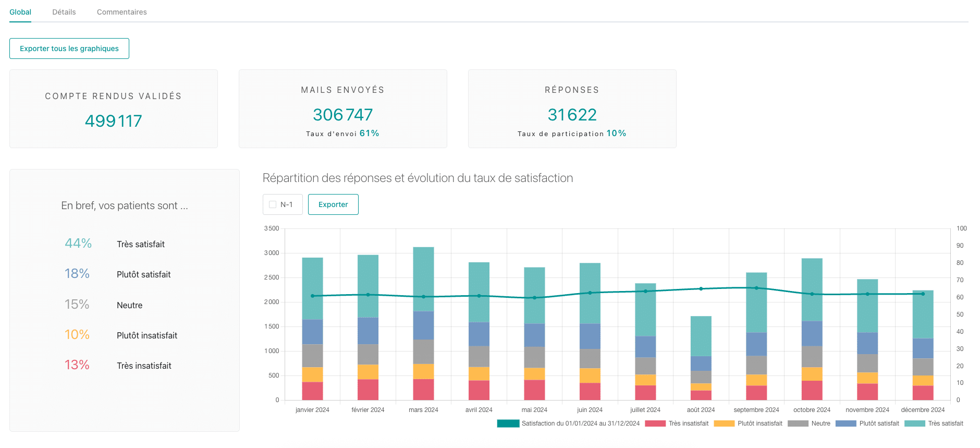Toggle Plutôt satisfait blue legend swatch
The height and width of the screenshot is (448, 980).
click(x=846, y=423)
